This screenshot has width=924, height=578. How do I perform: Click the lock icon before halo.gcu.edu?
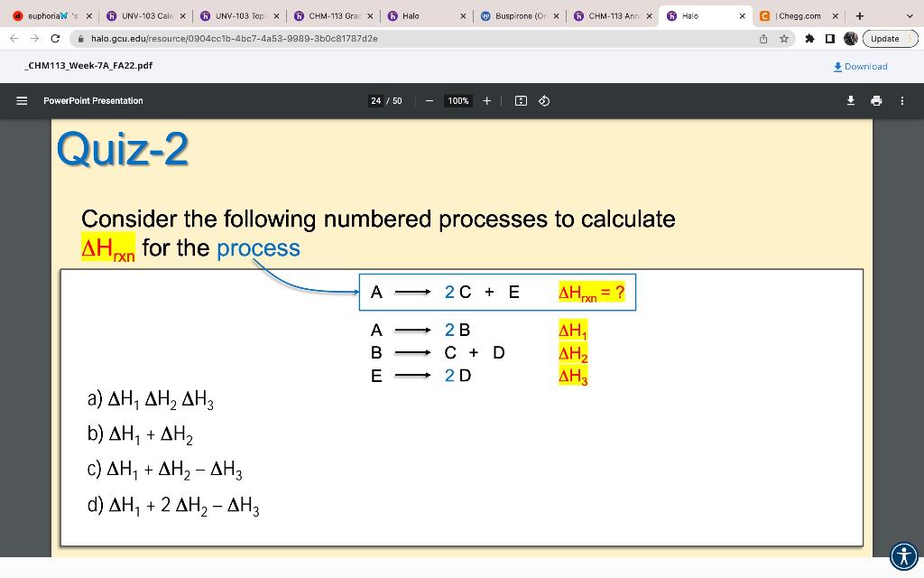pos(81,39)
